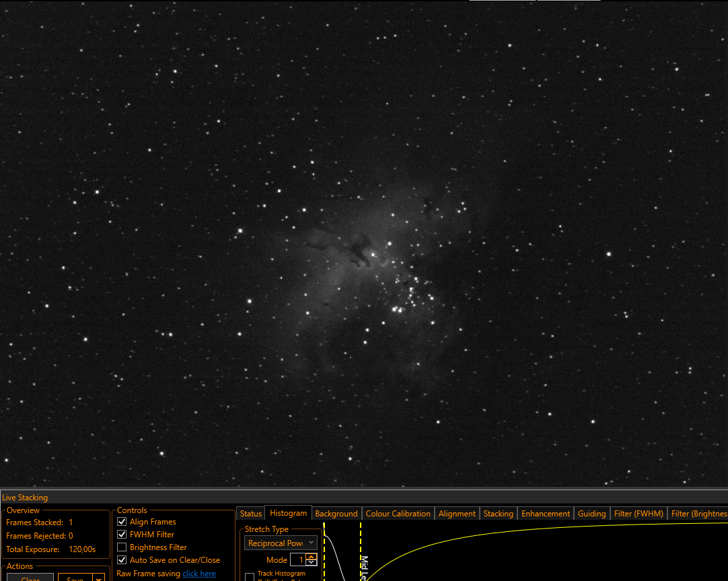Increase the Mode value with up arrow
This screenshot has width=728, height=581.
[x=312, y=556]
